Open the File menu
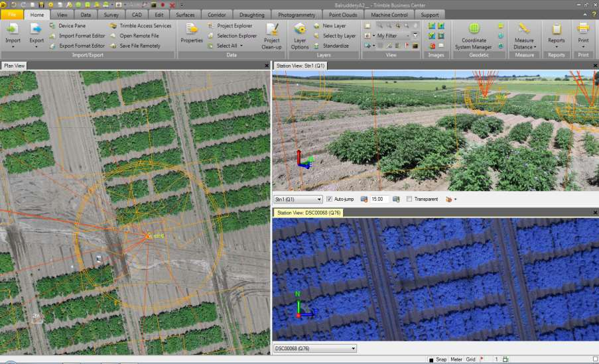The image size is (599, 364). coord(12,15)
